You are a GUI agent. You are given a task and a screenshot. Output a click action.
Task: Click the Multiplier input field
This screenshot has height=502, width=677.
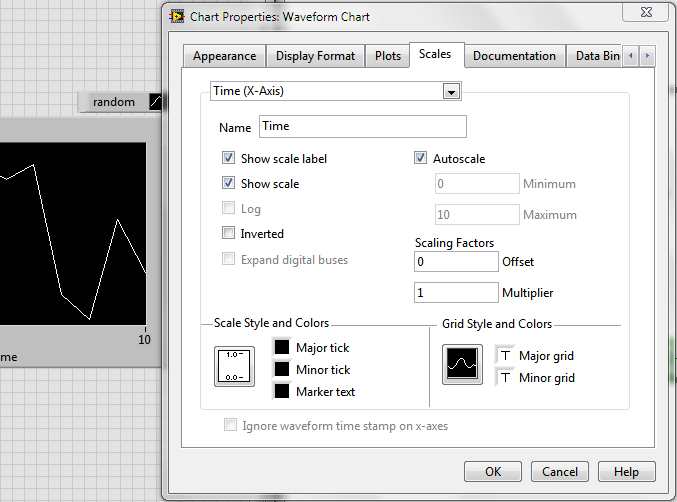pos(456,293)
